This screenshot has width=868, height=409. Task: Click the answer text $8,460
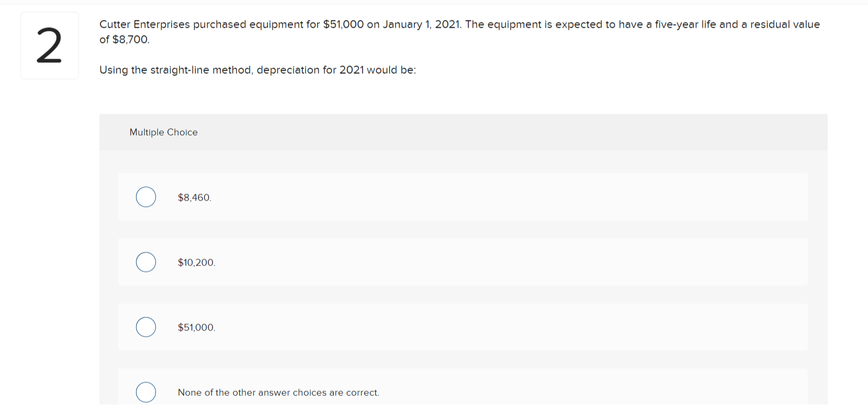194,197
